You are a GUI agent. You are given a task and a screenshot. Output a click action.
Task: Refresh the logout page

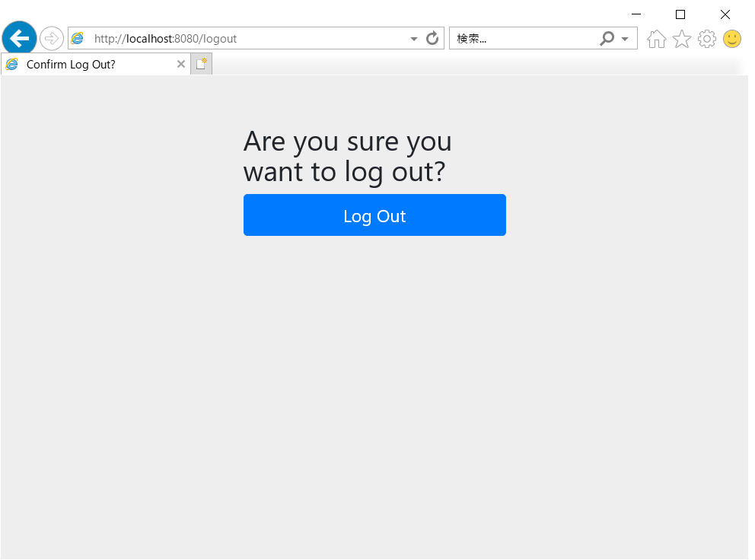tap(432, 38)
